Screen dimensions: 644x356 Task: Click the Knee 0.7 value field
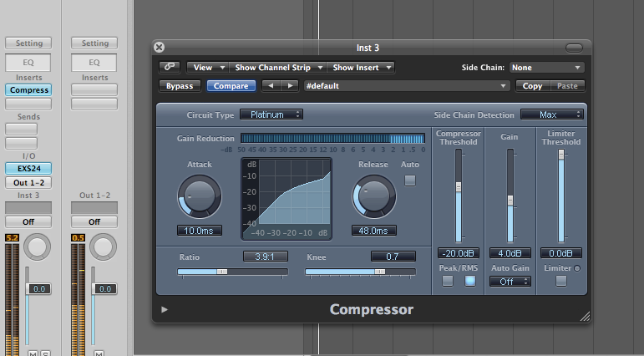coord(393,257)
